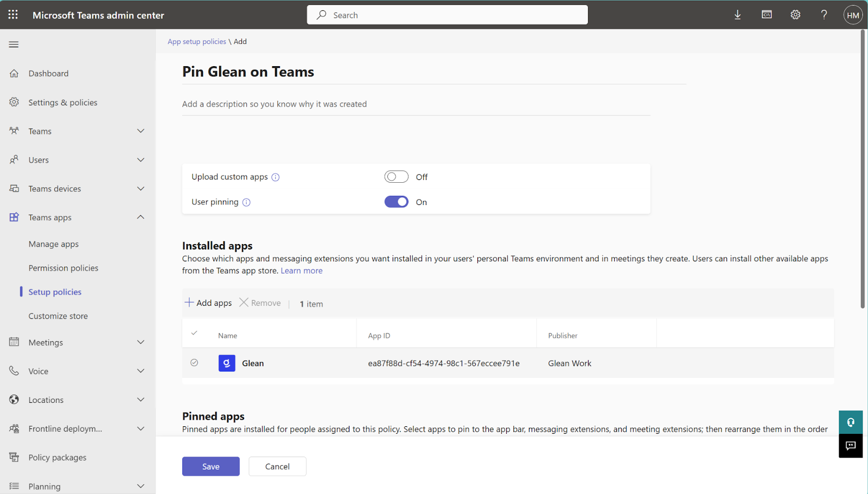The width and height of the screenshot is (868, 494).
Task: Open the feedback chat icon
Action: [x=850, y=446]
